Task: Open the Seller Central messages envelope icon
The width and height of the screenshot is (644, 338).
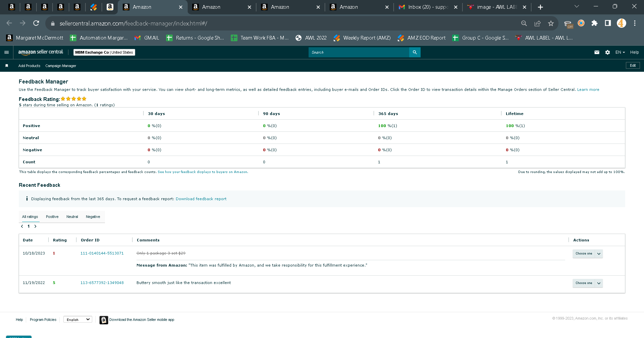Action: point(597,52)
